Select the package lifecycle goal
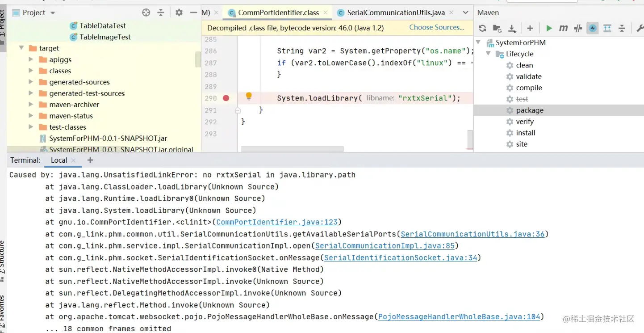 (x=530, y=110)
